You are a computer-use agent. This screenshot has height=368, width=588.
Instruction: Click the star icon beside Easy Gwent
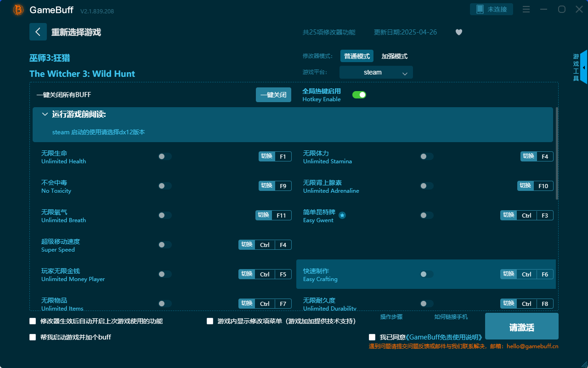click(342, 214)
